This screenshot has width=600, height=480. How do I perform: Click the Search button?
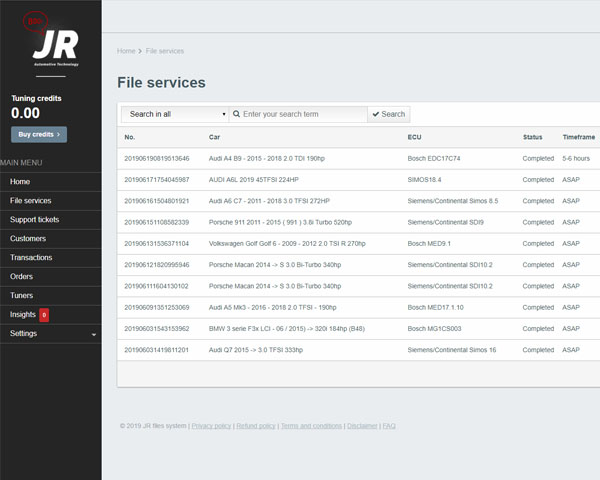click(x=388, y=114)
